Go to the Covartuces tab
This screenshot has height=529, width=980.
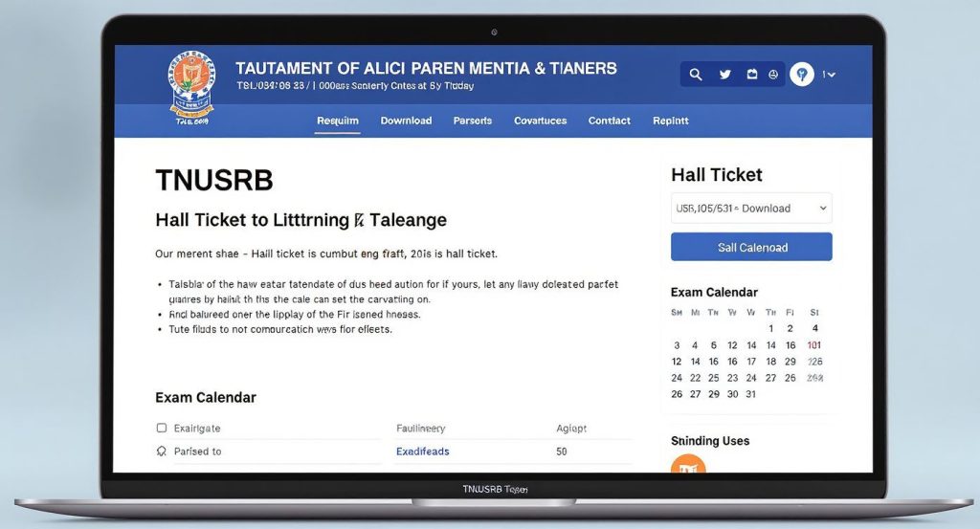click(541, 121)
